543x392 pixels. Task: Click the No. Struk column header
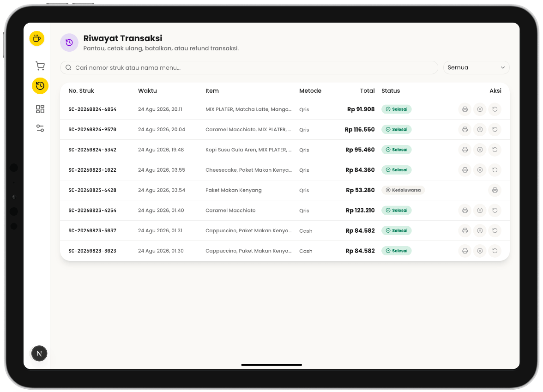coord(81,90)
